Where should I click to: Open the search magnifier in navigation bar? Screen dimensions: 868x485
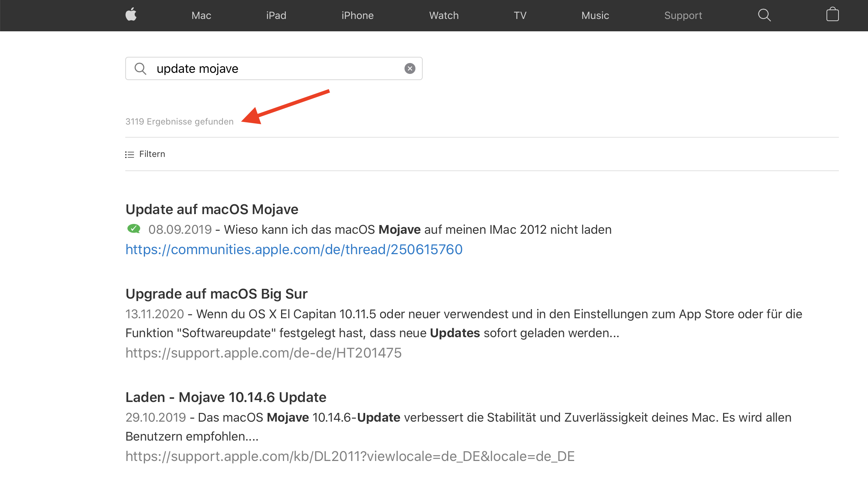[x=764, y=15]
